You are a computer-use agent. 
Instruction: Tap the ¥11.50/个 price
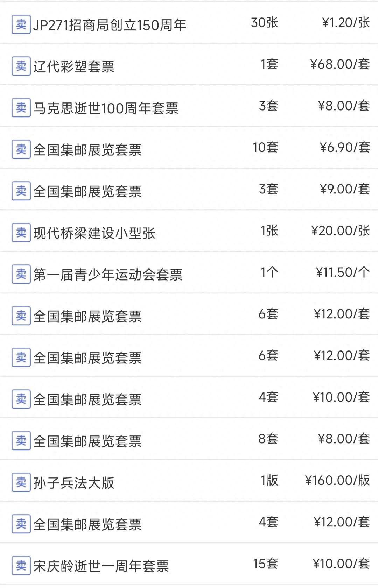(x=343, y=272)
